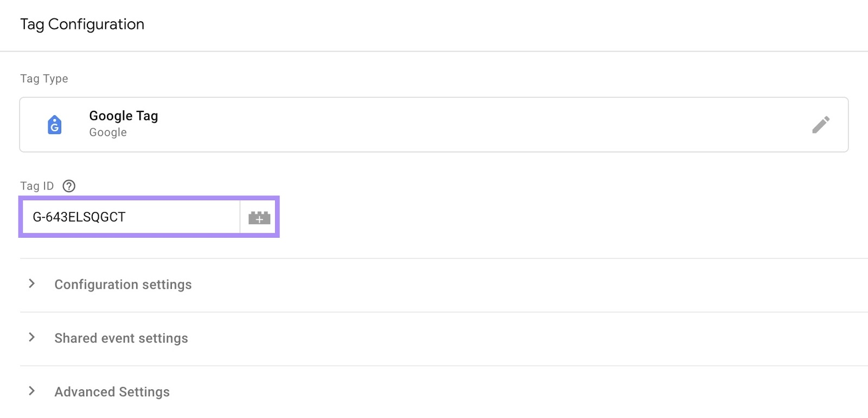868x418 pixels.
Task: Click the Tag Configuration header label
Action: pyautogui.click(x=82, y=24)
